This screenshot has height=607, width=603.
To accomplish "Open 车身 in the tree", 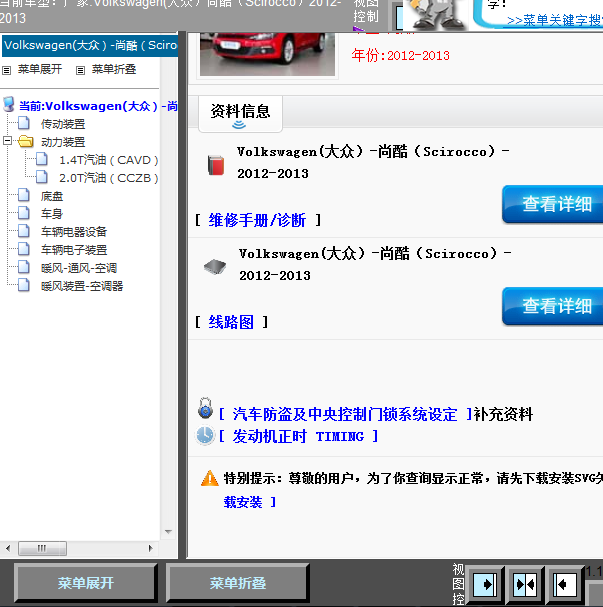I will tap(52, 214).
